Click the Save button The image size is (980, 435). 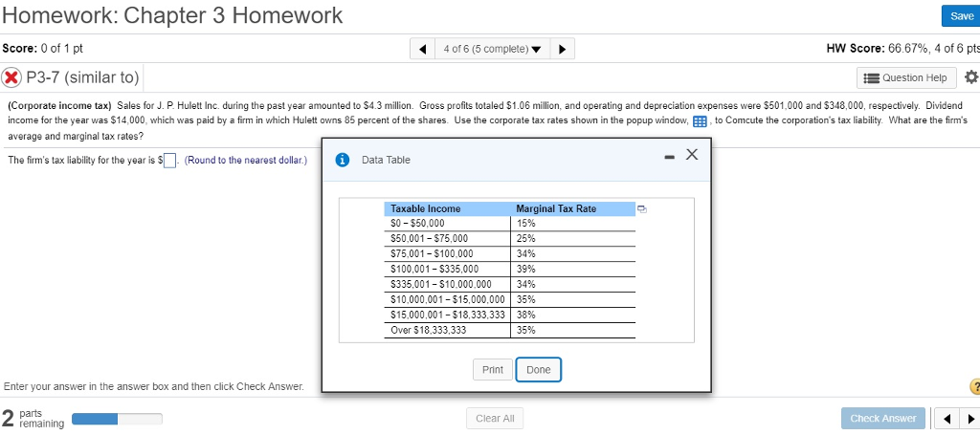[961, 16]
